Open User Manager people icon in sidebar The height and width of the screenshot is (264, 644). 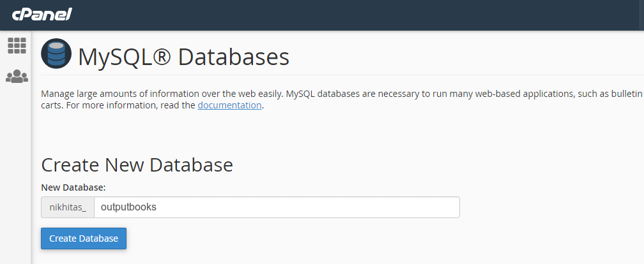point(17,77)
